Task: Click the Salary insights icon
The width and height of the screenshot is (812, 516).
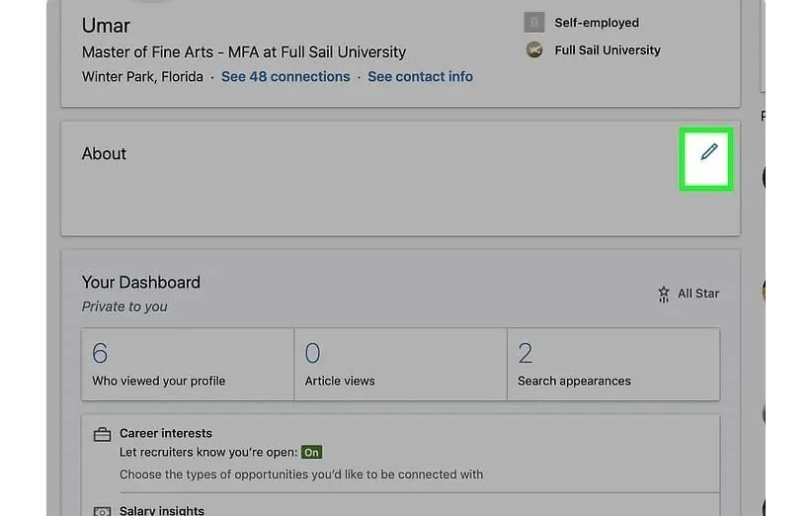Action: tap(102, 511)
